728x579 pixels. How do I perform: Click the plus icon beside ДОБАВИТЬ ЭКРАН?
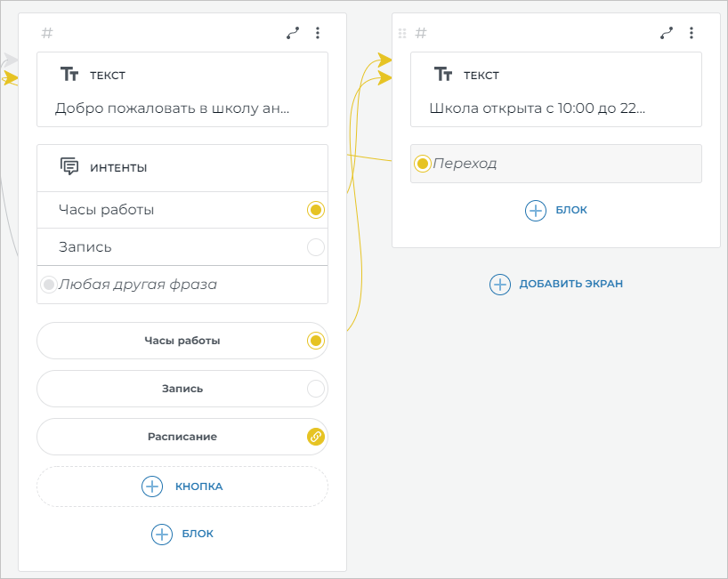pos(500,284)
